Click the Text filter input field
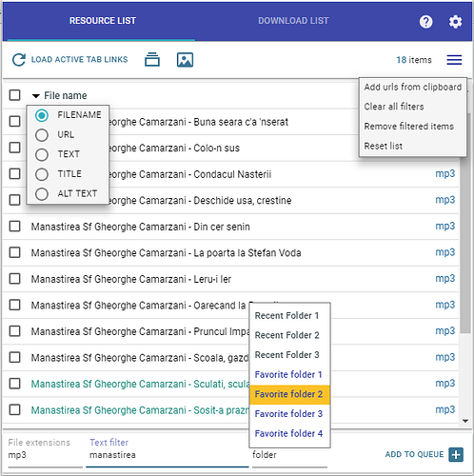 [168, 455]
